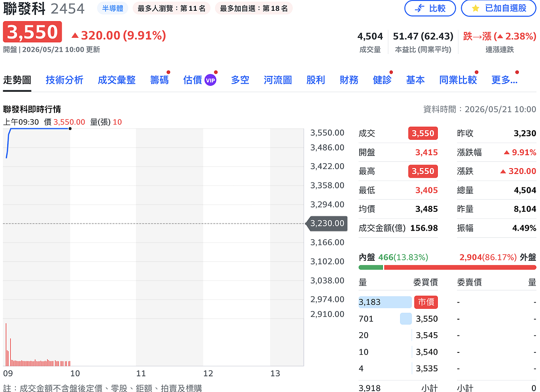Click the 11 o'clock time axis label

141,374
